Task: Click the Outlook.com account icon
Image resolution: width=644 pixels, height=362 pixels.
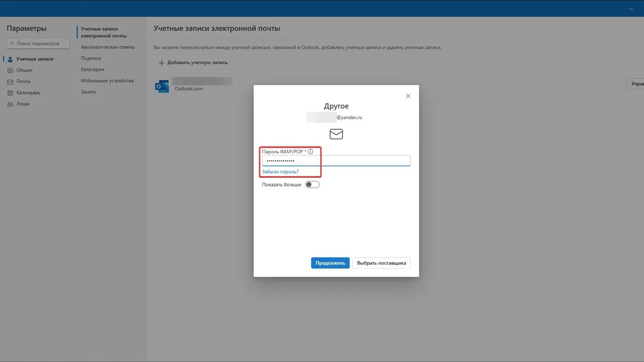Action: [x=162, y=86]
